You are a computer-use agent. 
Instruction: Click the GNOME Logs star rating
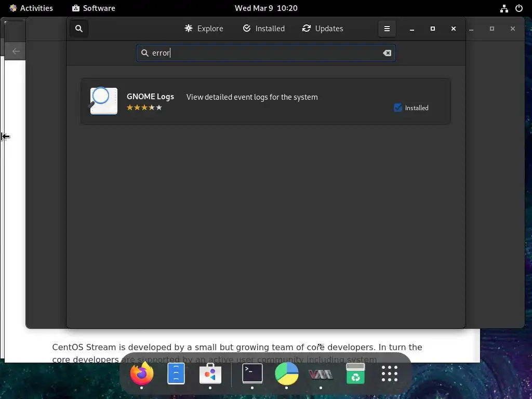[x=144, y=108]
